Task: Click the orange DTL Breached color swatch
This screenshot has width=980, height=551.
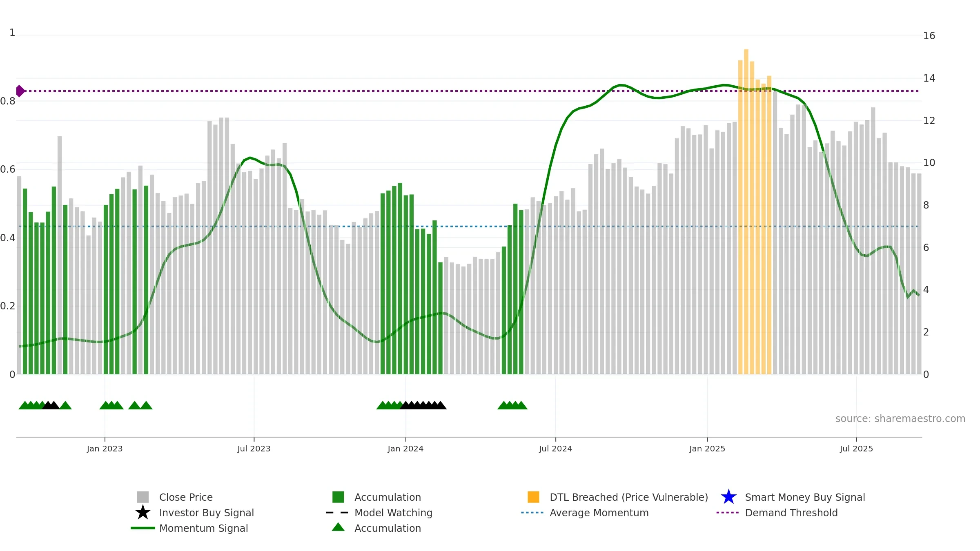Action: (533, 497)
